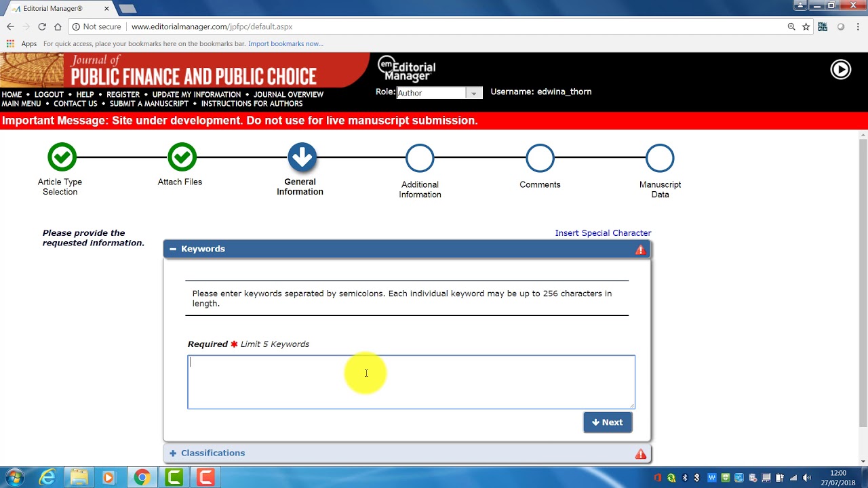Go to MAIN MENU
The width and height of the screenshot is (868, 488).
click(21, 104)
